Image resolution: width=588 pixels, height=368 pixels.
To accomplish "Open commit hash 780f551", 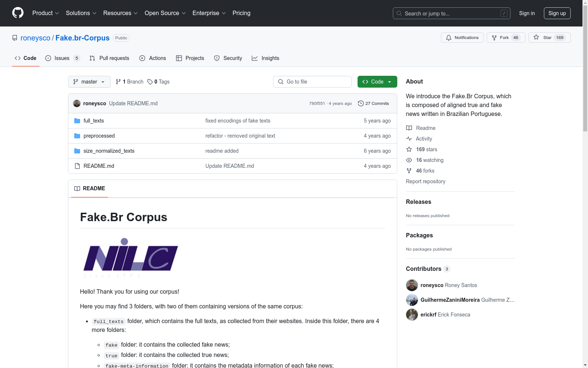I will point(317,103).
